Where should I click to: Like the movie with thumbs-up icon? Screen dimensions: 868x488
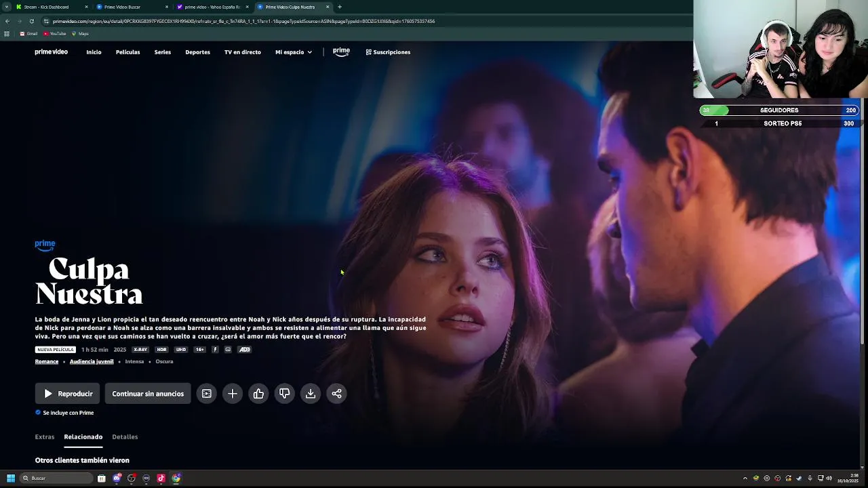(x=258, y=394)
